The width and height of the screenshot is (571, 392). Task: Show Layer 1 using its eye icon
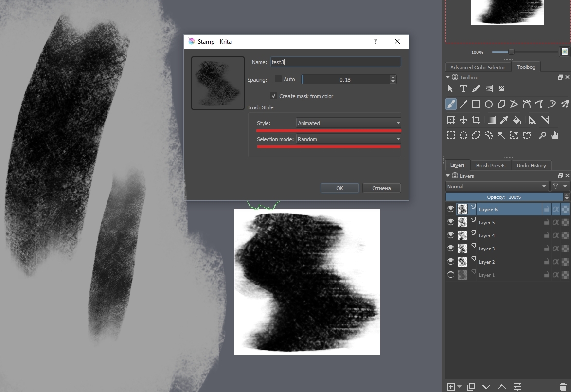[x=451, y=275]
